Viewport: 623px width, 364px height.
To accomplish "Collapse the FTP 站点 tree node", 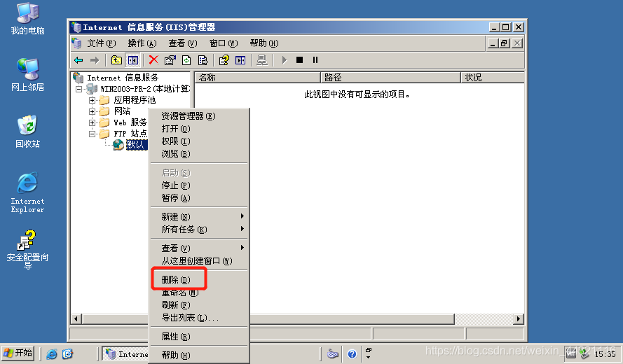I will click(92, 134).
